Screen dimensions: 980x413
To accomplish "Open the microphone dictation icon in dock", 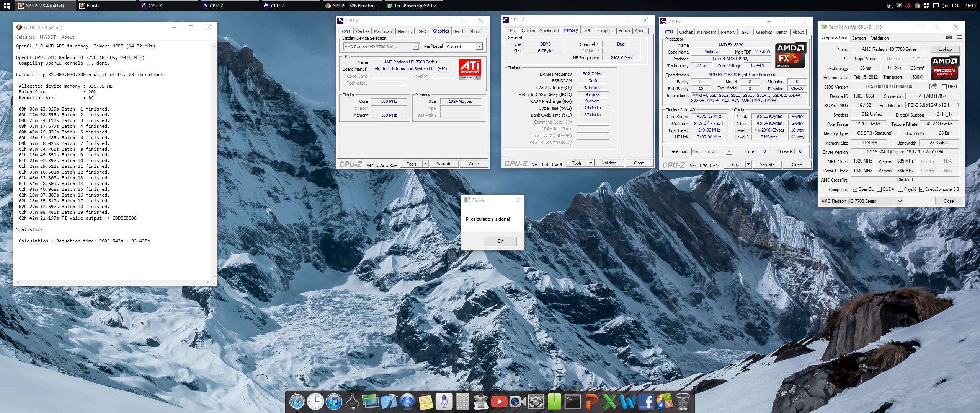I will pyautogui.click(x=444, y=402).
